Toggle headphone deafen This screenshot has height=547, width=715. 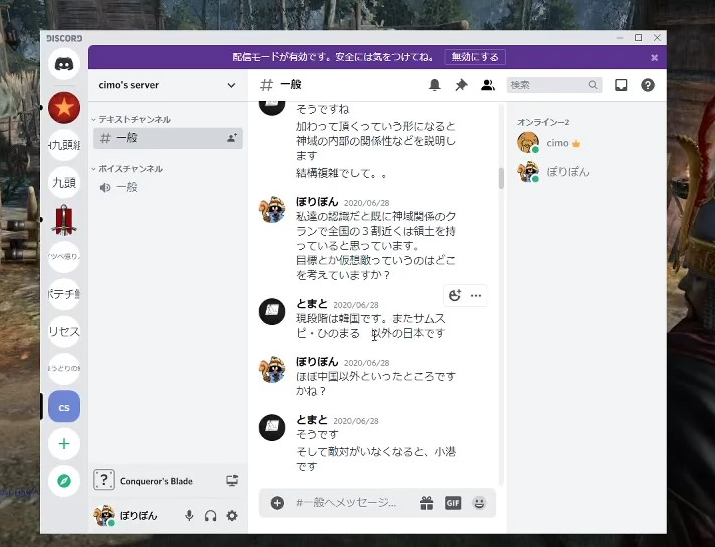click(210, 516)
